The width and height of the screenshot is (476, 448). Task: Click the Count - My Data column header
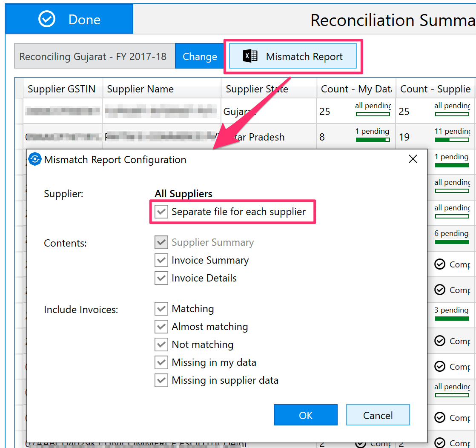tap(356, 89)
